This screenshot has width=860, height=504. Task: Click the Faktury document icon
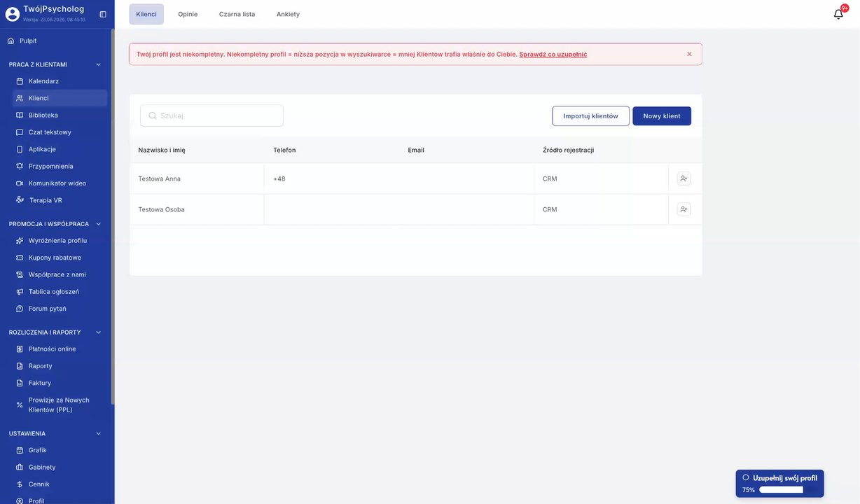20,383
